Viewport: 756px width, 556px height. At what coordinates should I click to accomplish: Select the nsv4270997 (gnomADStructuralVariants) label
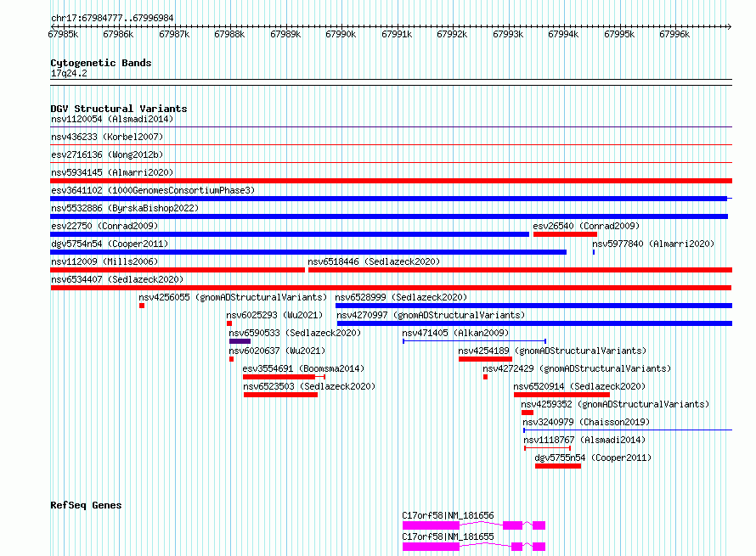(x=431, y=315)
